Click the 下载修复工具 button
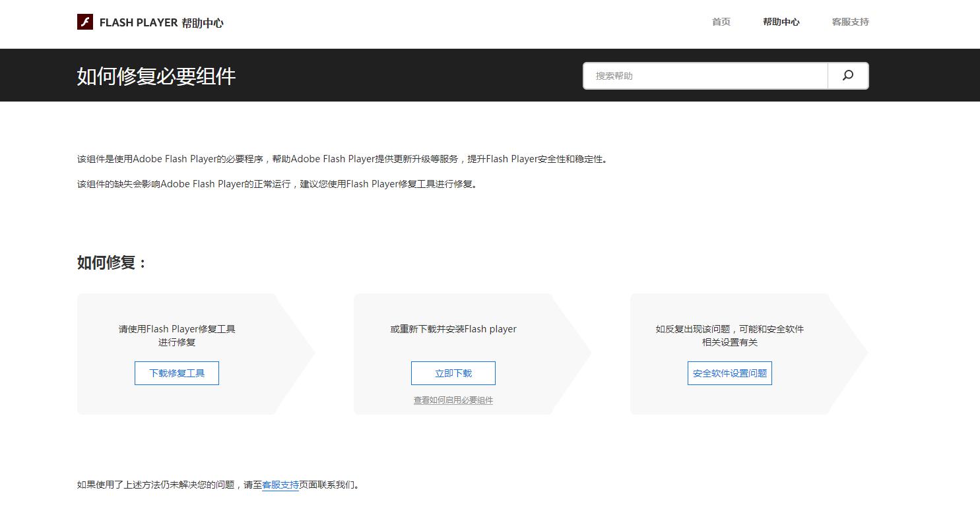The image size is (980, 513). pyautogui.click(x=177, y=373)
